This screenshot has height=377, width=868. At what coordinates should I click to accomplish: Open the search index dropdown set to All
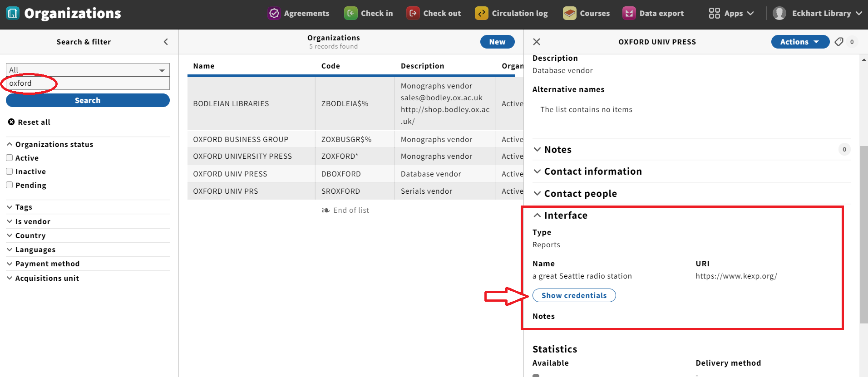(88, 70)
